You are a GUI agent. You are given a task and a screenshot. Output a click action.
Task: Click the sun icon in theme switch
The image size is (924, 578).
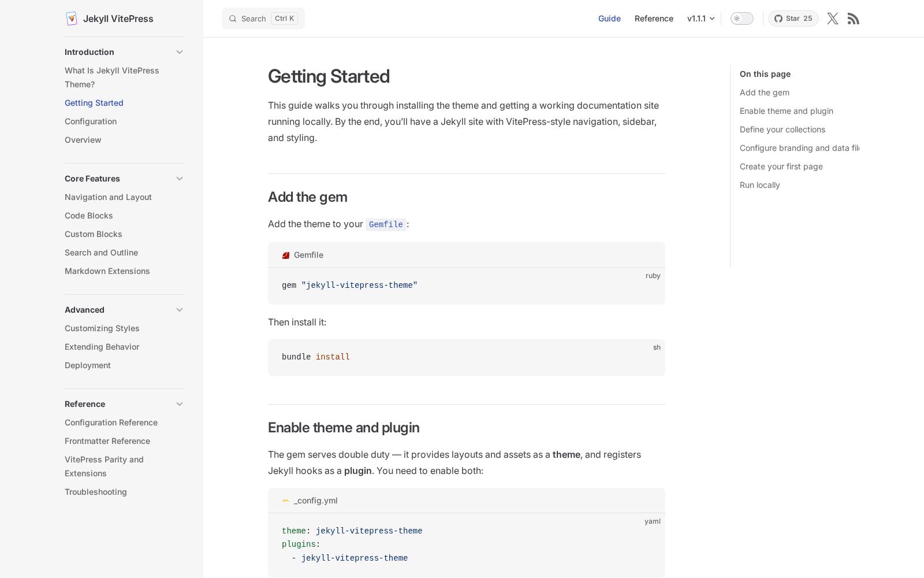737,18
